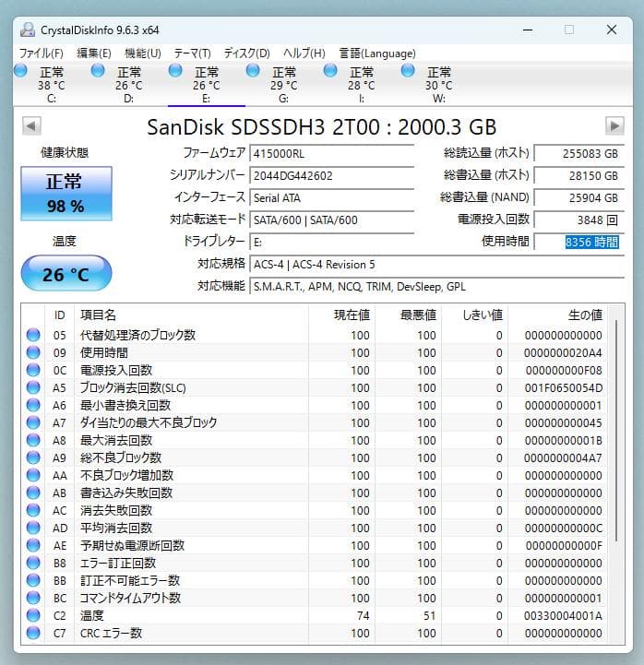The width and height of the screenshot is (644, 665).
Task: Click status orb for attribute AC row
Action: point(33,510)
